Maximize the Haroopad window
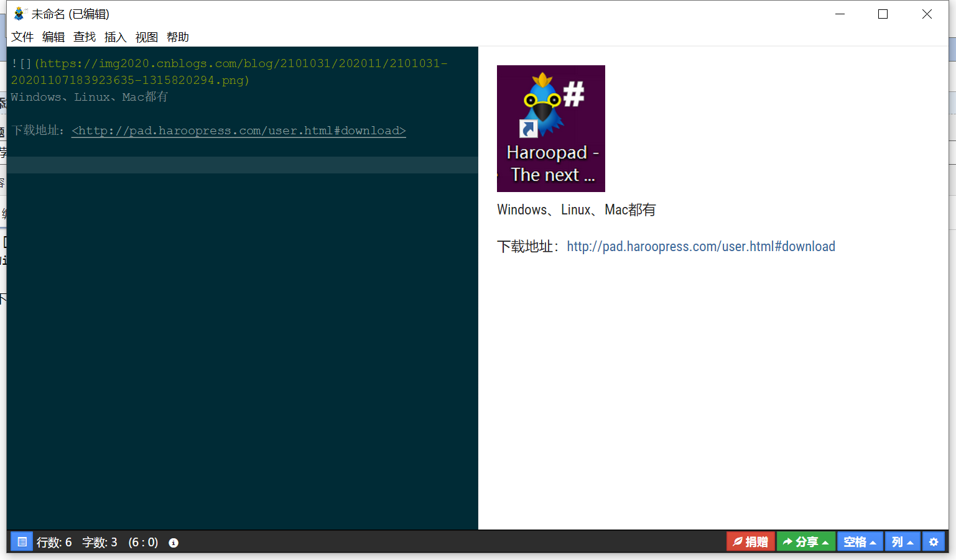Viewport: 956px width, 560px height. click(x=883, y=14)
